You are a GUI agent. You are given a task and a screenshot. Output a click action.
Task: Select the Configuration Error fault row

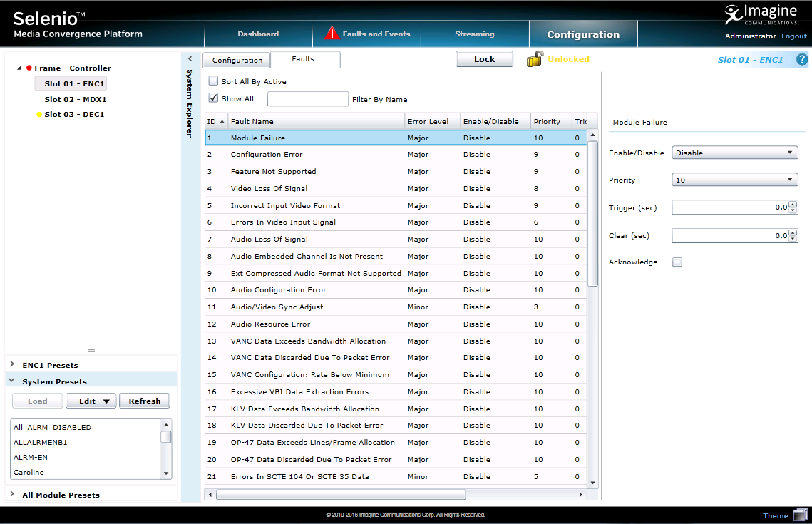[x=396, y=154]
